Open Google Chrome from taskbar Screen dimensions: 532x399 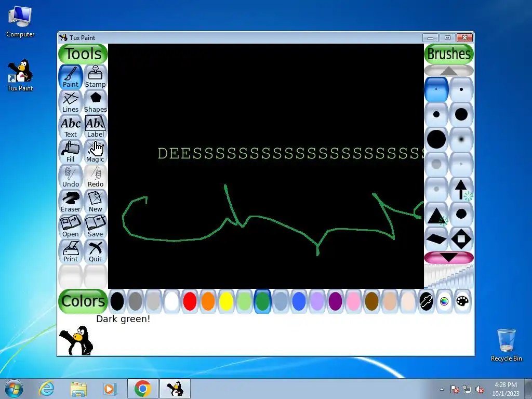[x=142, y=389]
